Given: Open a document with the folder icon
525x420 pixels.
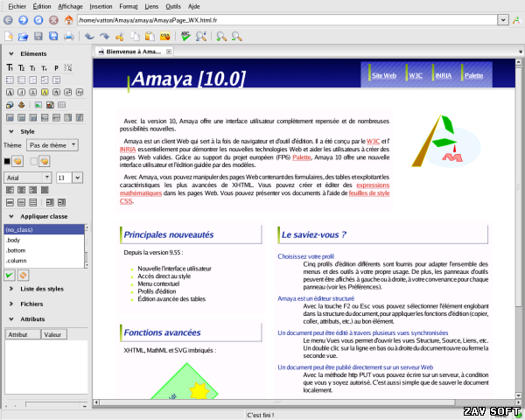Looking at the screenshot, I should (x=23, y=36).
